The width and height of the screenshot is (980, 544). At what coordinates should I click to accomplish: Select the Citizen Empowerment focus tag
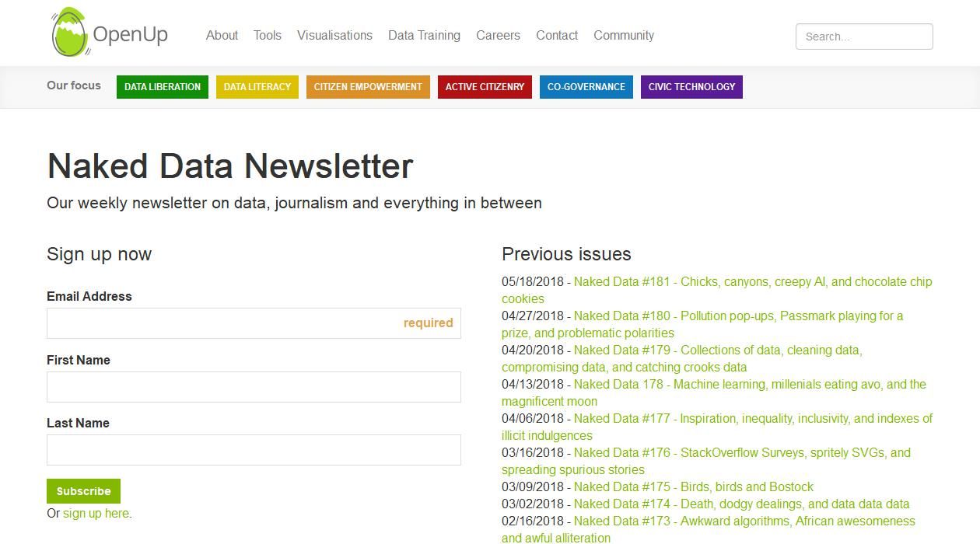pos(368,87)
